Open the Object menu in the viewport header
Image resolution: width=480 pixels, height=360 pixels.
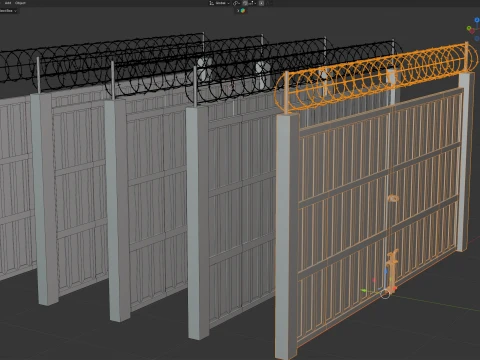(20, 3)
